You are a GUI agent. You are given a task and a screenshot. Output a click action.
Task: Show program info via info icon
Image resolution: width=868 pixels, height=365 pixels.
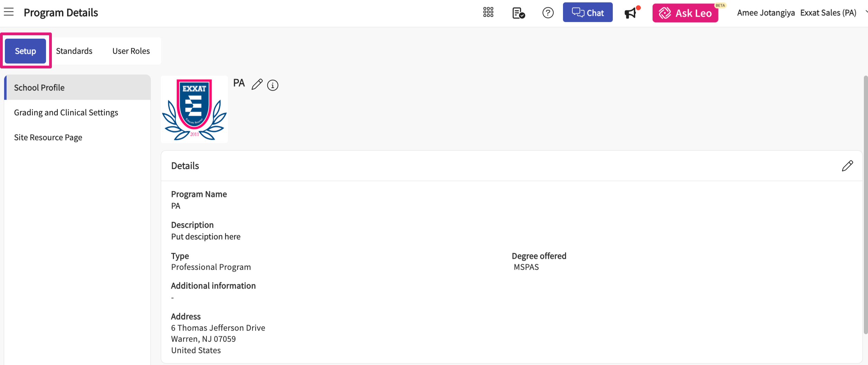point(273,85)
